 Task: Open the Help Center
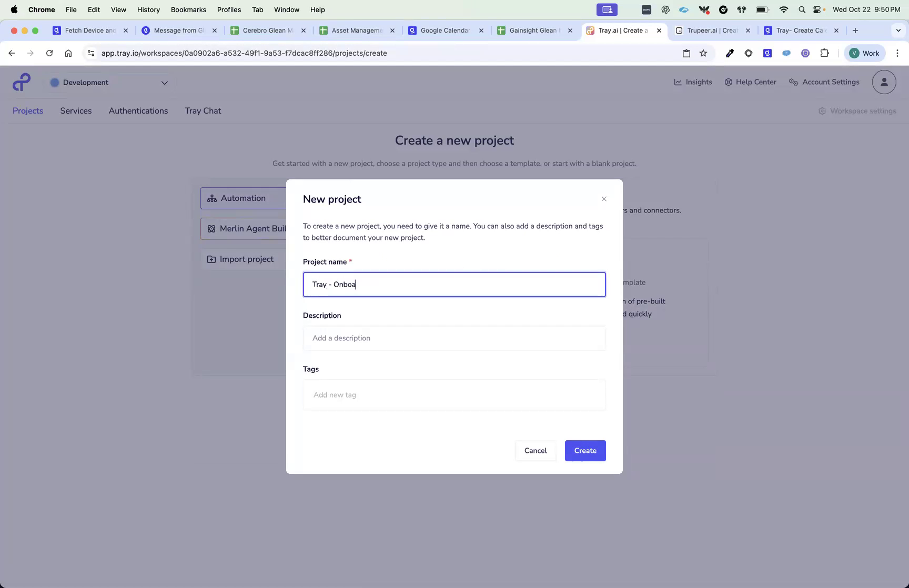pyautogui.click(x=750, y=82)
